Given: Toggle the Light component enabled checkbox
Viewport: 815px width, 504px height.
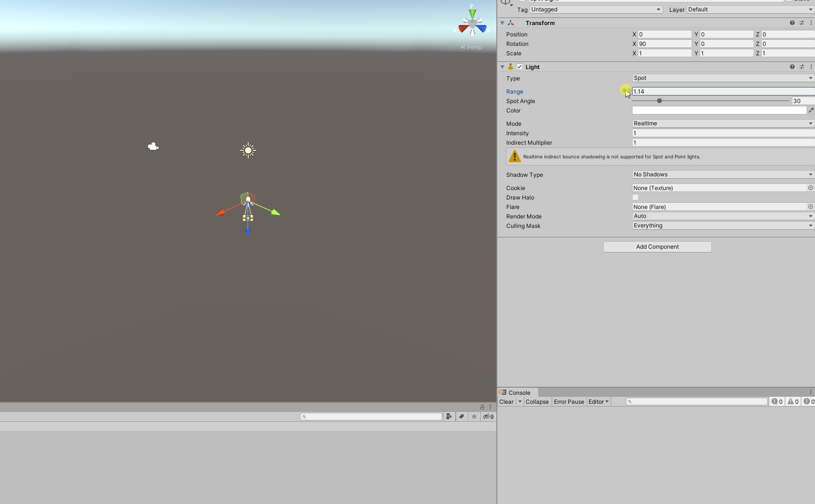Looking at the screenshot, I should [x=520, y=67].
